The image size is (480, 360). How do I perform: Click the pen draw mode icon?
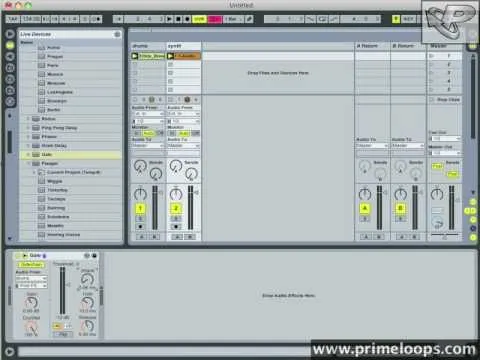[x=249, y=19]
